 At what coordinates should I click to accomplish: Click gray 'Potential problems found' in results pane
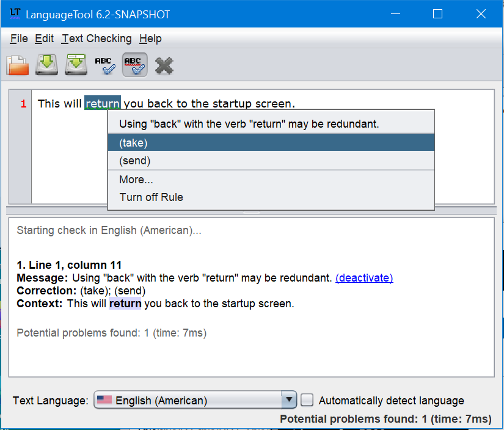[x=112, y=333]
